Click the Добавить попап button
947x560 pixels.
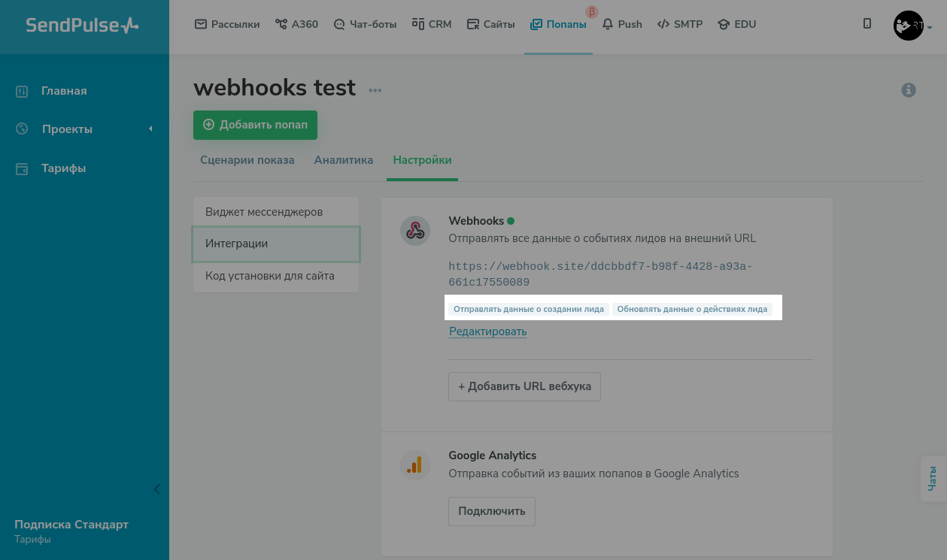pyautogui.click(x=255, y=125)
